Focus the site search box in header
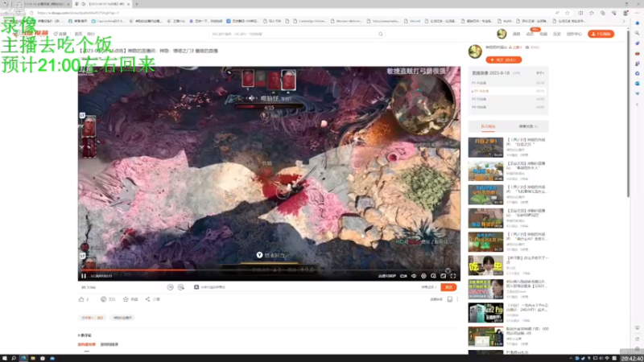 [x=294, y=34]
